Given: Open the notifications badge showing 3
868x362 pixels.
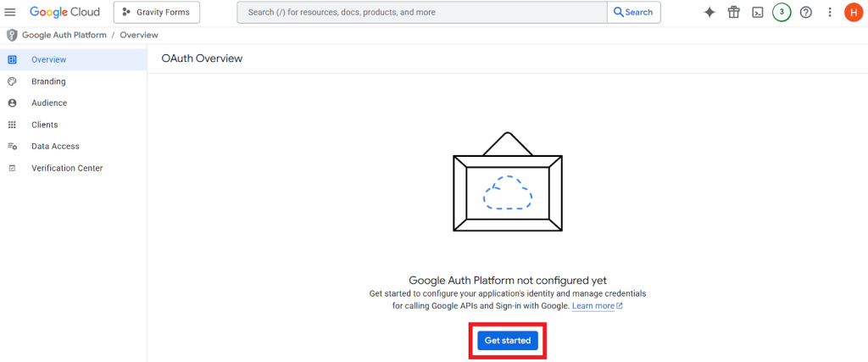Looking at the screenshot, I should click(x=782, y=12).
